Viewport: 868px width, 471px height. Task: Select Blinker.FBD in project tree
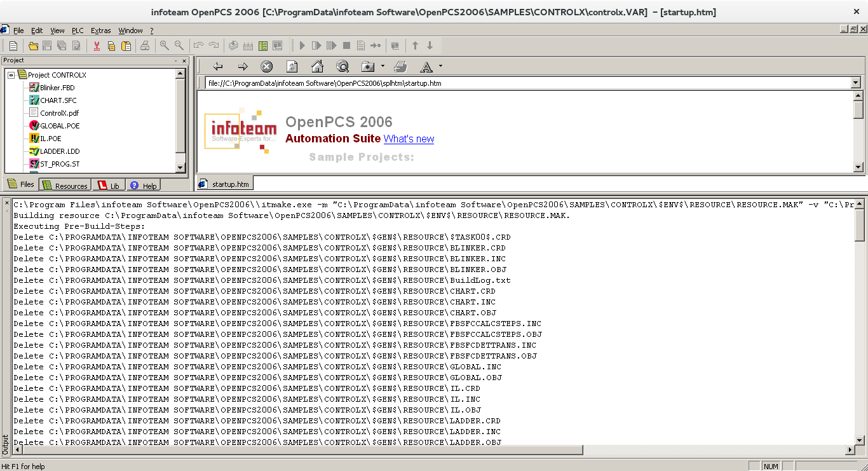coord(57,88)
